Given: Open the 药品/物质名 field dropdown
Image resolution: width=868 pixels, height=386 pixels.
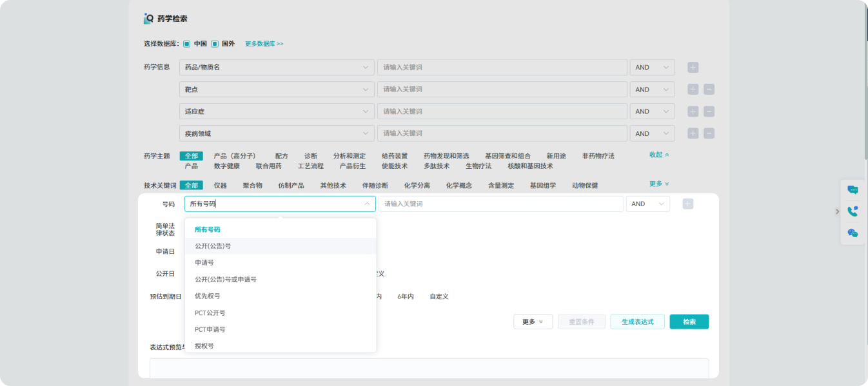Looking at the screenshot, I should pyautogui.click(x=277, y=67).
